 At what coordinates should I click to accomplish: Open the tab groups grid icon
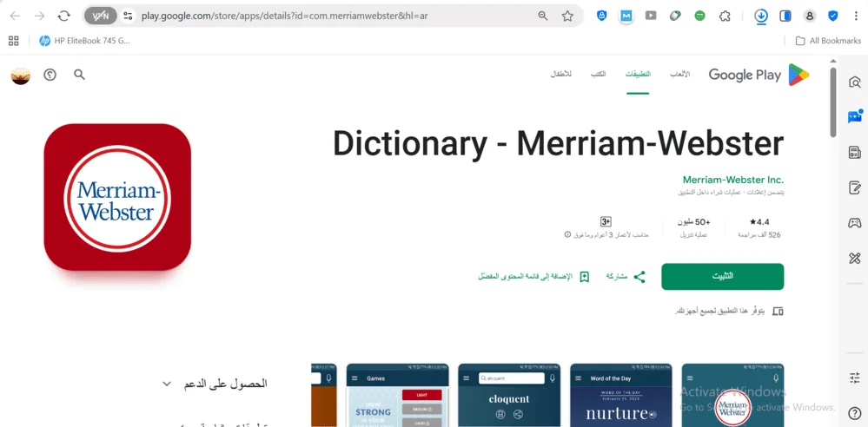click(13, 41)
